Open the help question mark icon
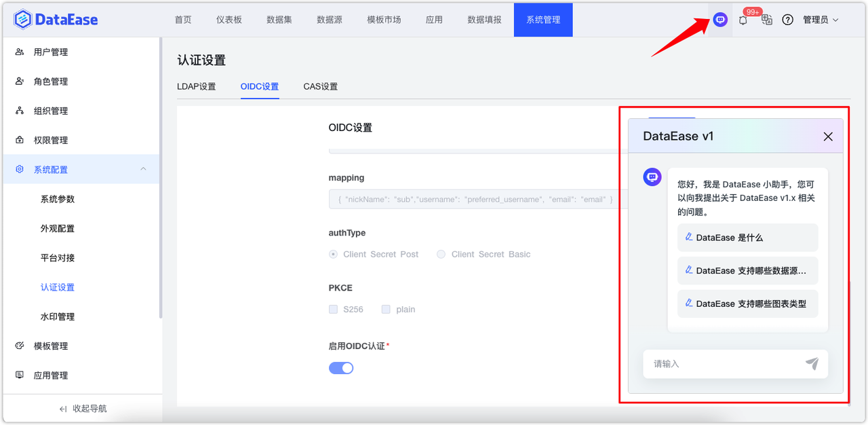 pyautogui.click(x=788, y=20)
